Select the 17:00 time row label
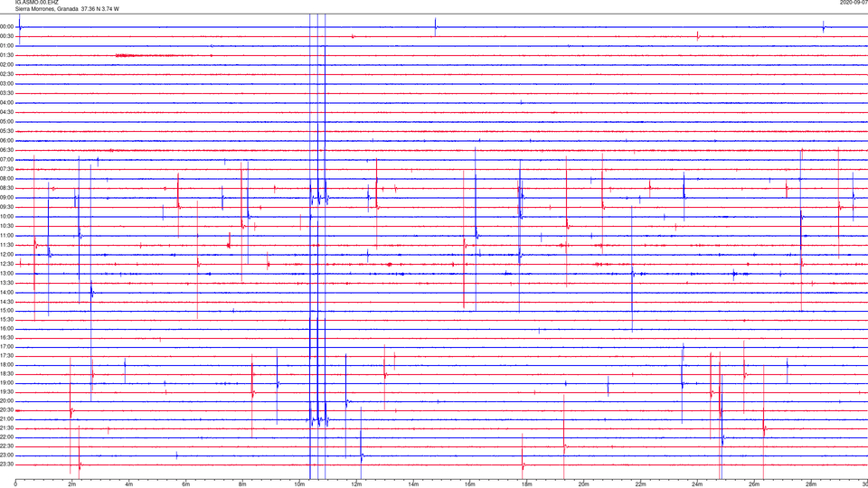This screenshot has height=488, width=868. coord(7,347)
